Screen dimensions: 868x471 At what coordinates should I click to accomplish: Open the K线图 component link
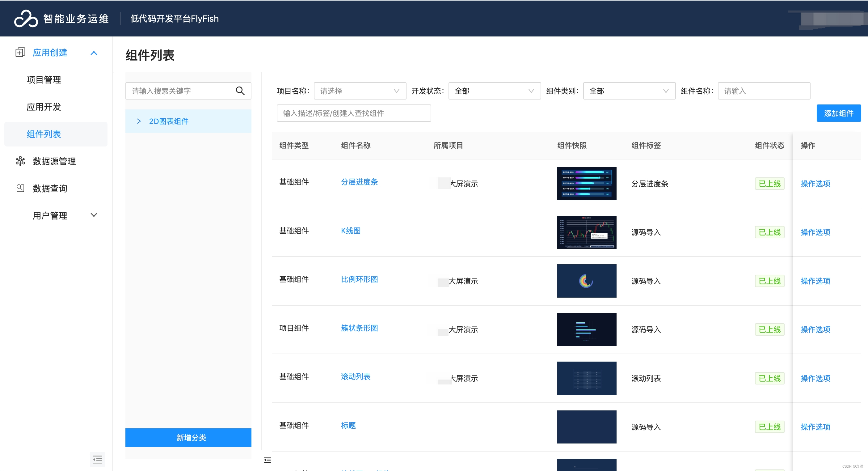pyautogui.click(x=350, y=231)
